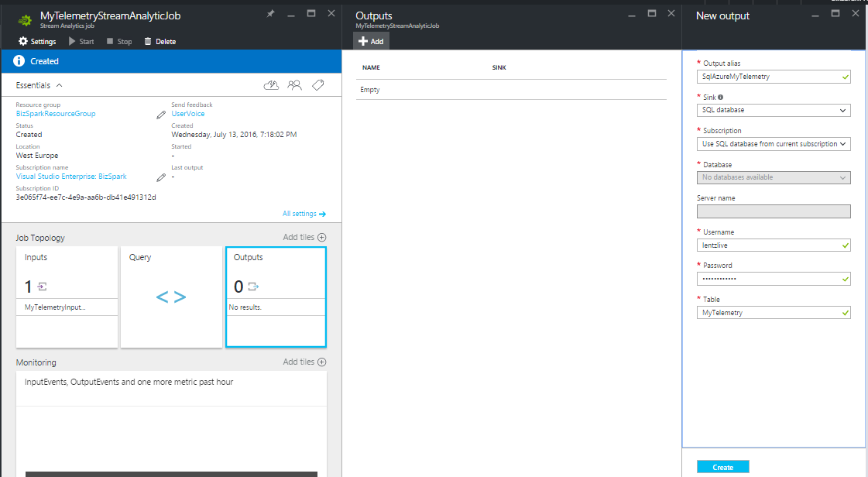The height and width of the screenshot is (477, 868).
Task: Open the Sink dropdown
Action: coord(773,111)
